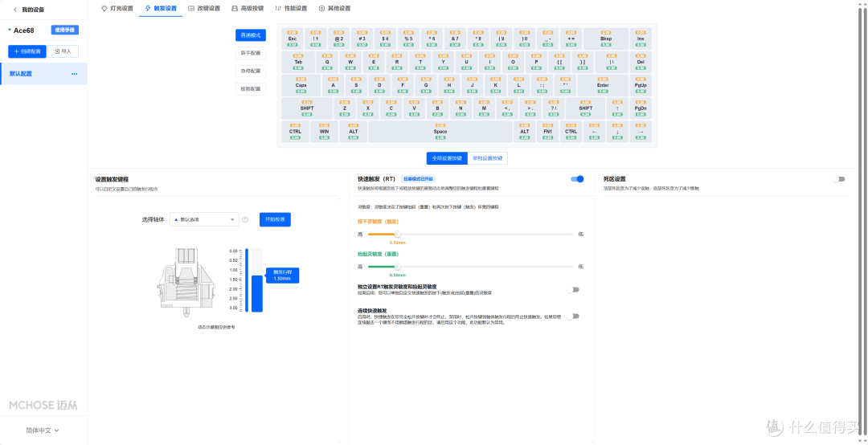Image resolution: width=868 pixels, height=445 pixels.
Task: Select the Q key
Action: point(327,62)
